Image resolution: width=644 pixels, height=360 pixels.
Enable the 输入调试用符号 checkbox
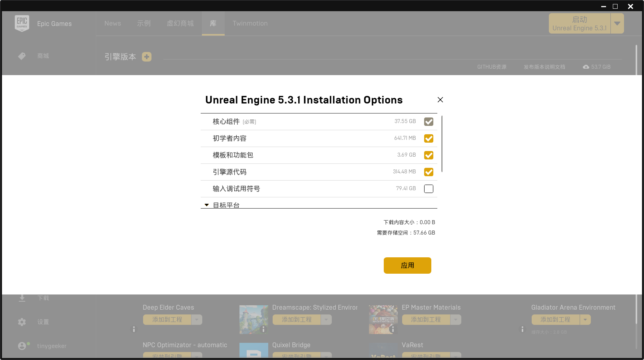(x=428, y=189)
